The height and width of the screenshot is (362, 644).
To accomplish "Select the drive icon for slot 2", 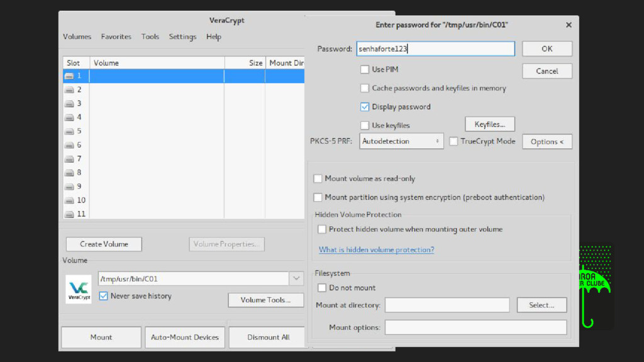I will point(69,90).
